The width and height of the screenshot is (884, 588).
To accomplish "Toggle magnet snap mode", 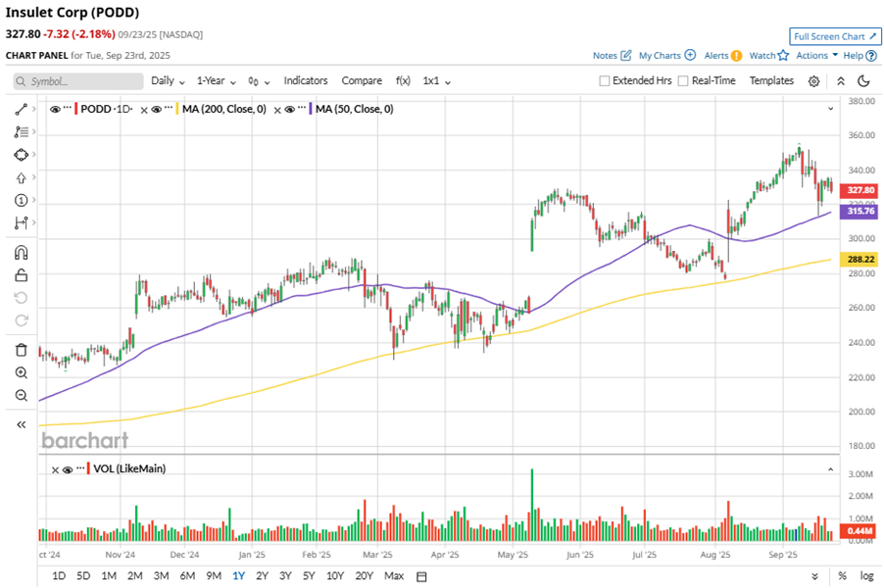I will (21, 253).
